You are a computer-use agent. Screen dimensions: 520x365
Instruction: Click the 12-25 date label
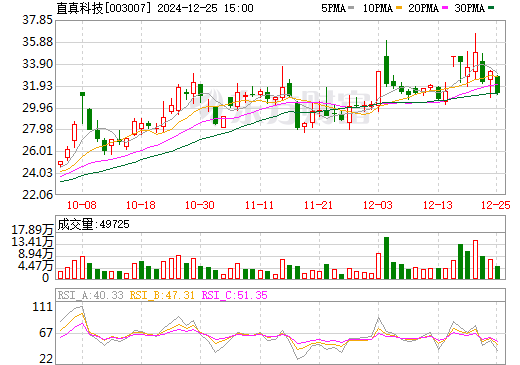click(x=496, y=205)
